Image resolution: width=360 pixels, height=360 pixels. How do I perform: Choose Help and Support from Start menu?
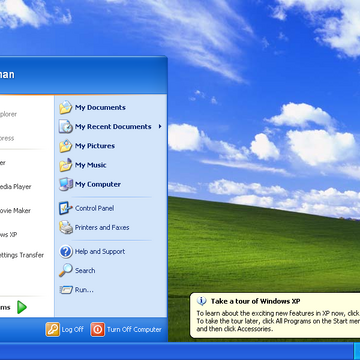[110, 252]
